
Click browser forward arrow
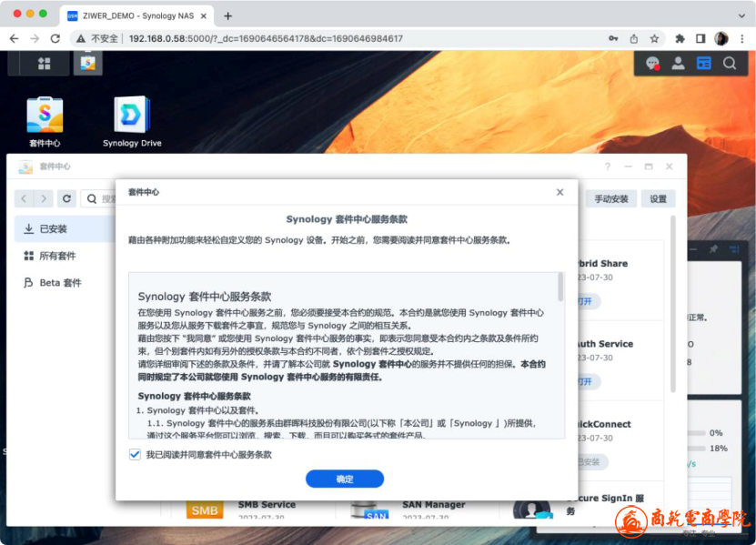35,38
